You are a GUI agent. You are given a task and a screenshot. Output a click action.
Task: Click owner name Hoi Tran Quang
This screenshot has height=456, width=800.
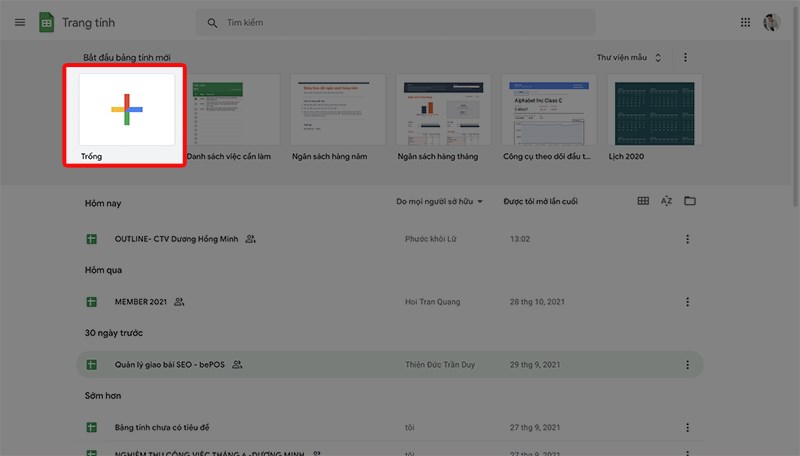pos(432,302)
